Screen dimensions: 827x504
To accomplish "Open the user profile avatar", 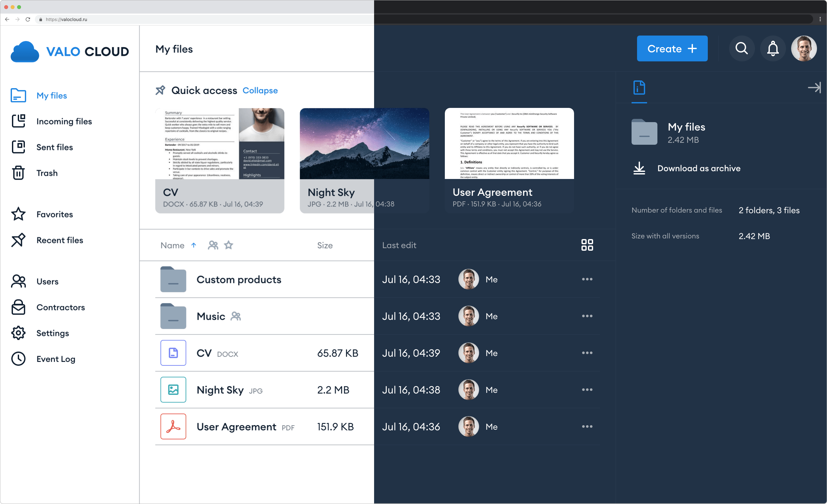I will (803, 49).
